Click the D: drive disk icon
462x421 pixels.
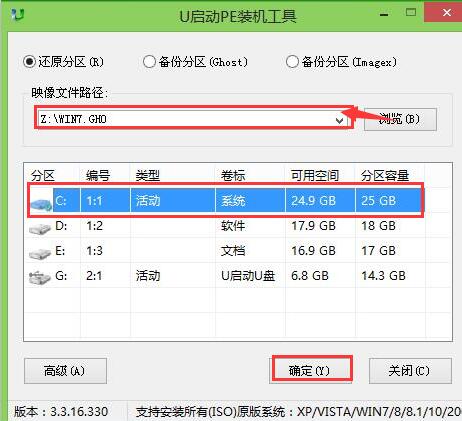40,228
